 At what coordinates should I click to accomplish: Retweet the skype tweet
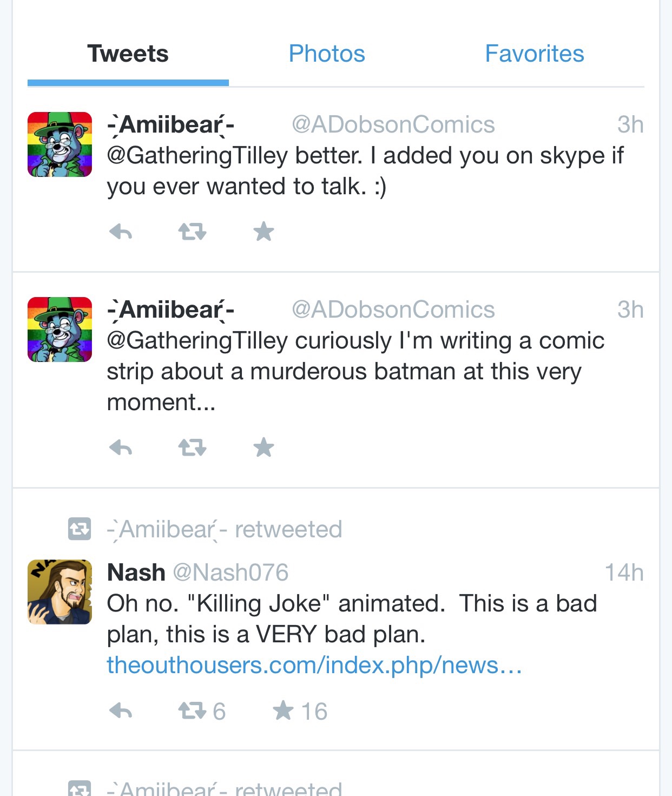coord(192,232)
